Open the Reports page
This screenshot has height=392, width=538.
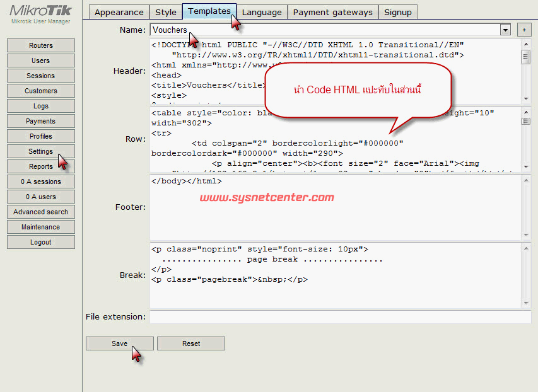pos(41,166)
